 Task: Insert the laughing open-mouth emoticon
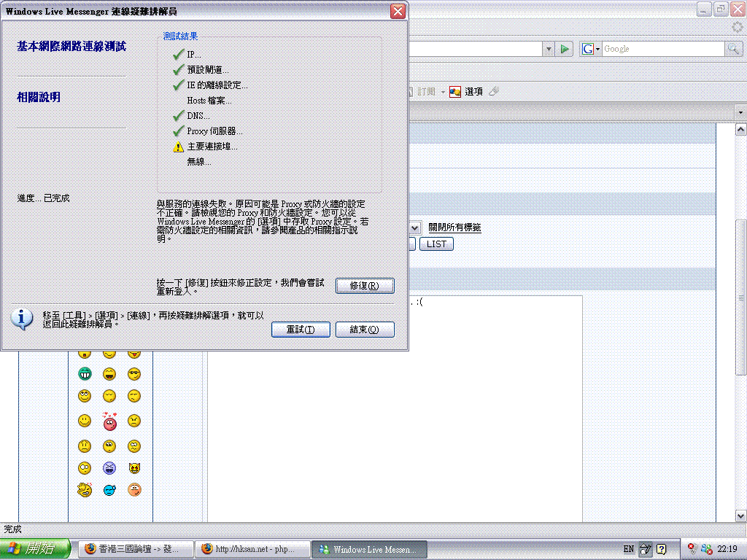[109, 374]
